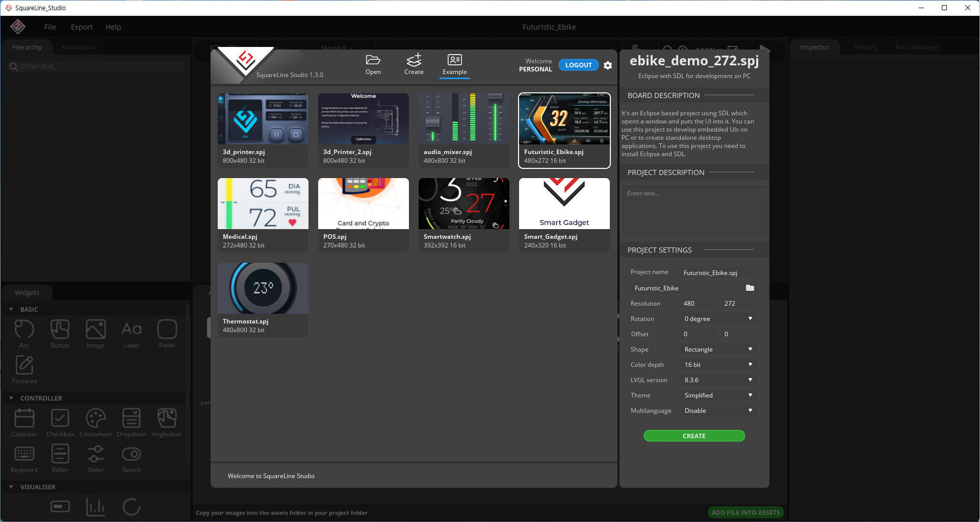Screen dimensions: 980x522
Task: Click the Widgets panel tab
Action: tap(27, 292)
